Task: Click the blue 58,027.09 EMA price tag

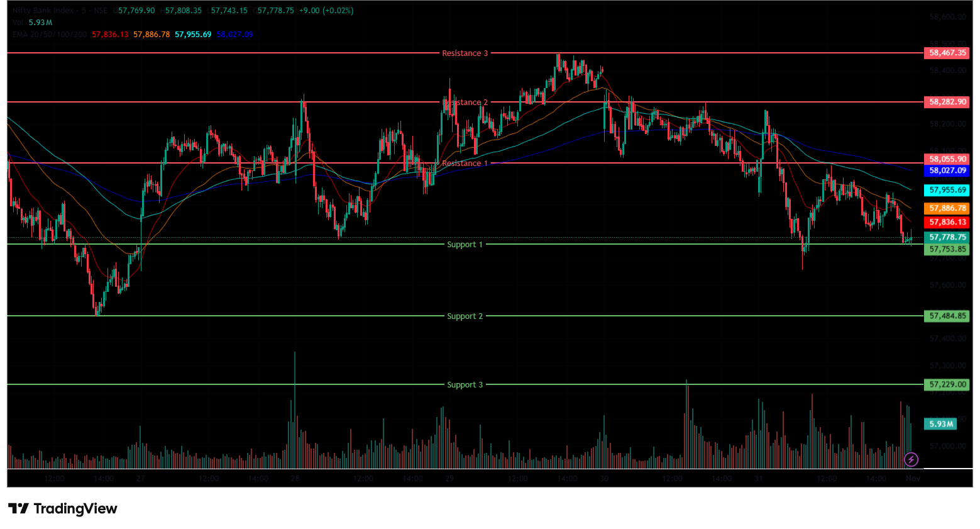Action: click(947, 170)
